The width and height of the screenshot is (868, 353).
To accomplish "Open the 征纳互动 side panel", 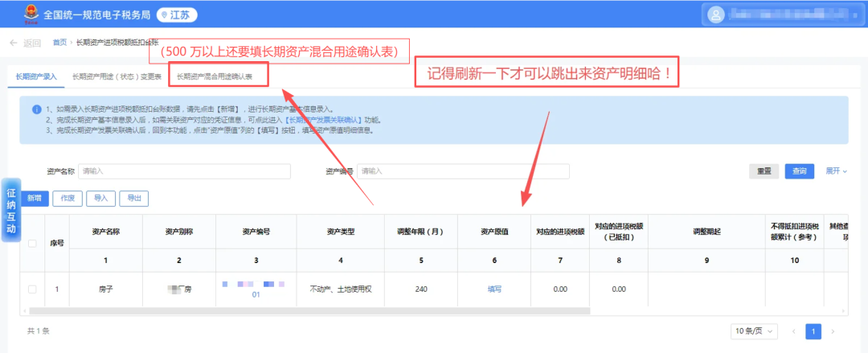I will [11, 210].
